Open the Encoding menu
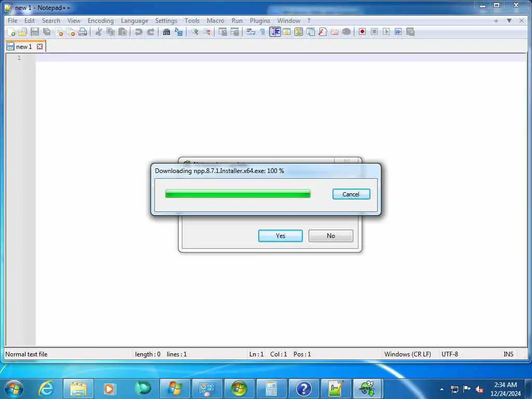This screenshot has height=399, width=532. [x=100, y=21]
